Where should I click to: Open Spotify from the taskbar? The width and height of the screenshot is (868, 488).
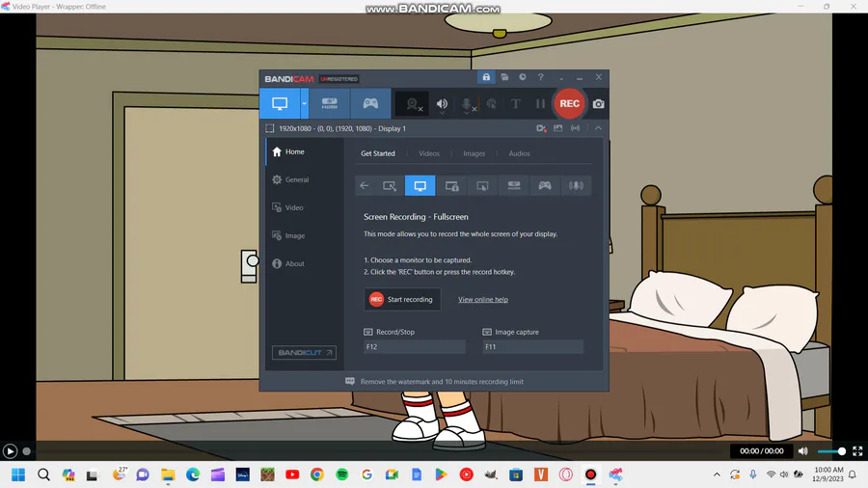click(342, 474)
